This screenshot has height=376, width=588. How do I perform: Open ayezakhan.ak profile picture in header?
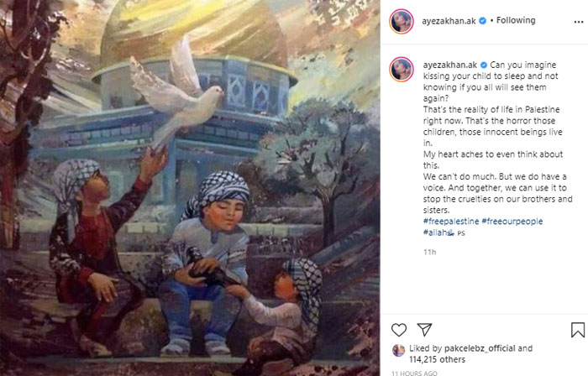click(402, 22)
